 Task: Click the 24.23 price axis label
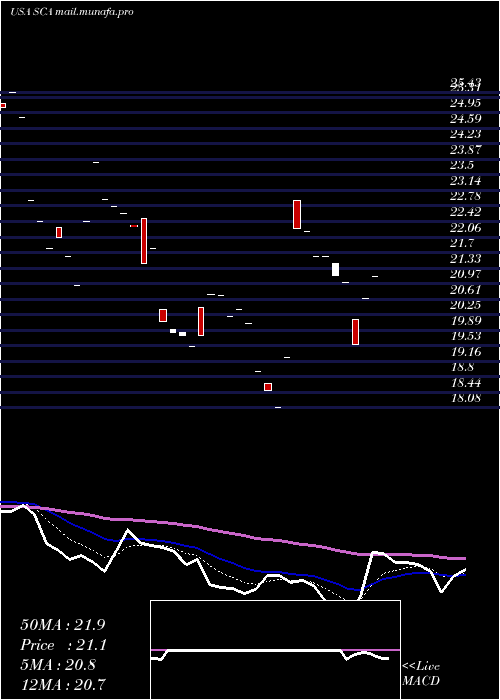465,134
